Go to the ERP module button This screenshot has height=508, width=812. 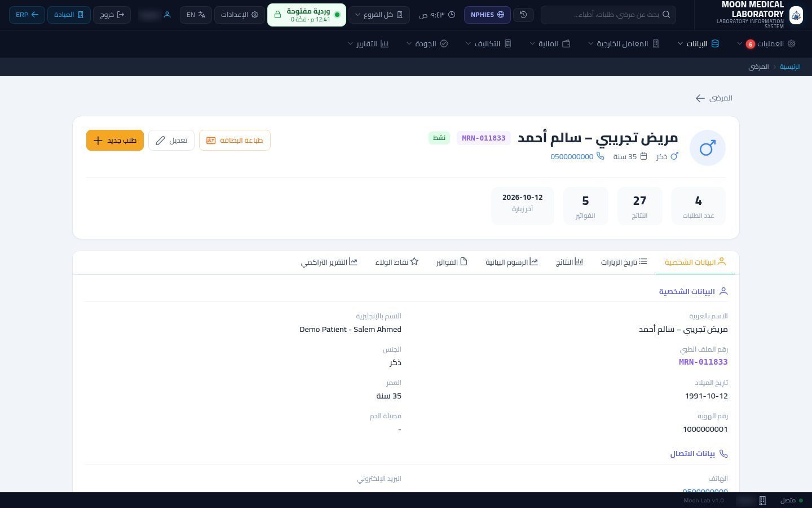point(27,15)
